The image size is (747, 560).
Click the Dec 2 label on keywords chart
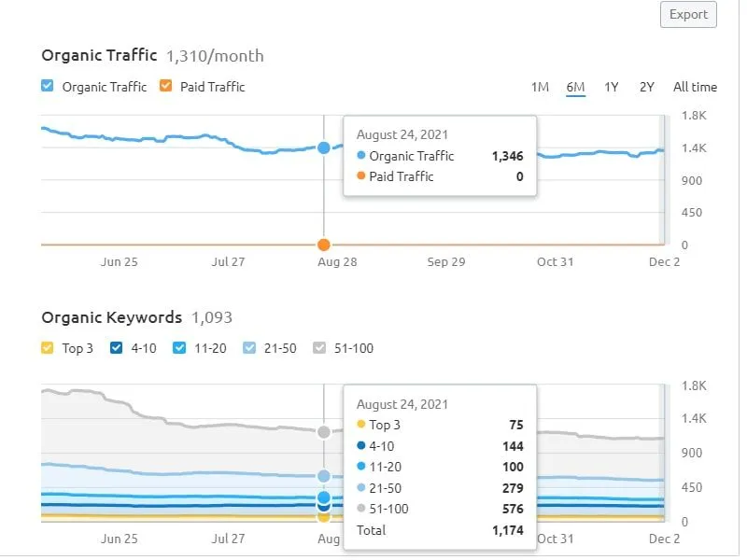(664, 539)
